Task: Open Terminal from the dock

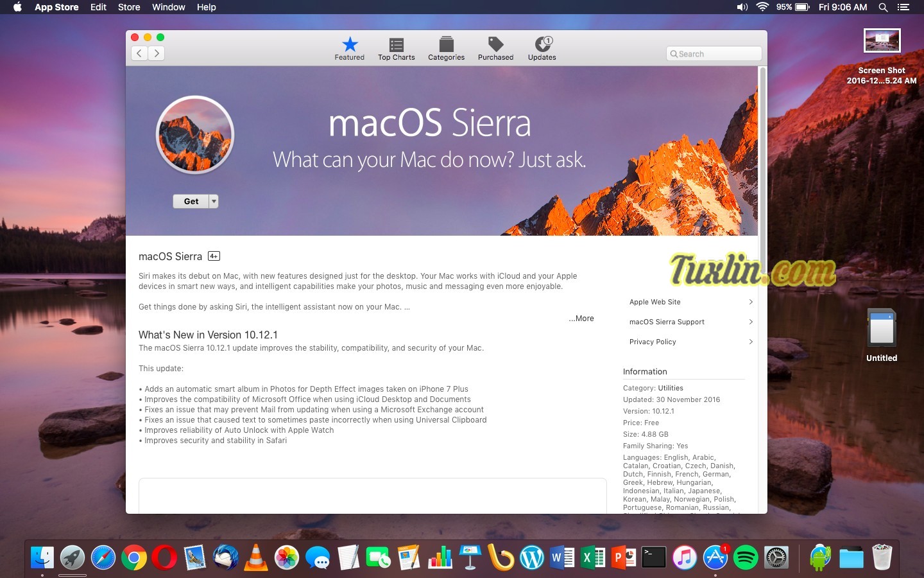Action: pos(654,557)
